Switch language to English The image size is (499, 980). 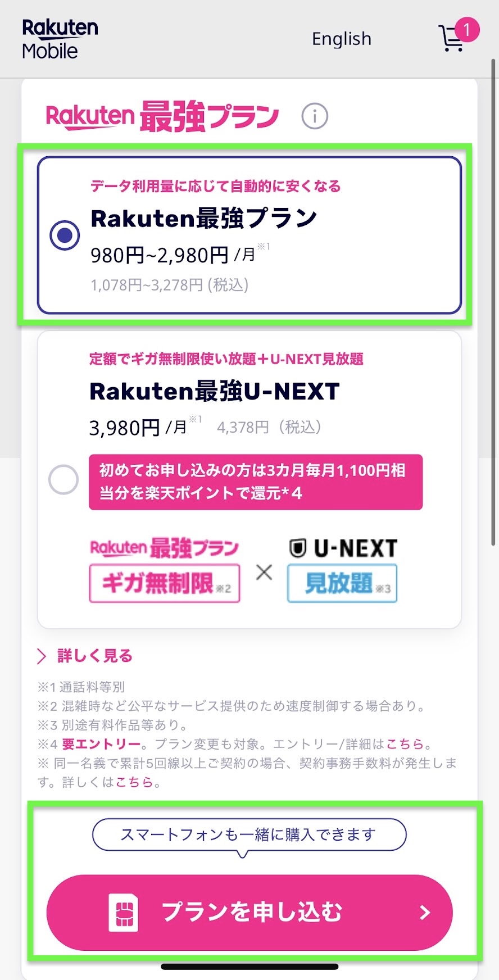341,39
